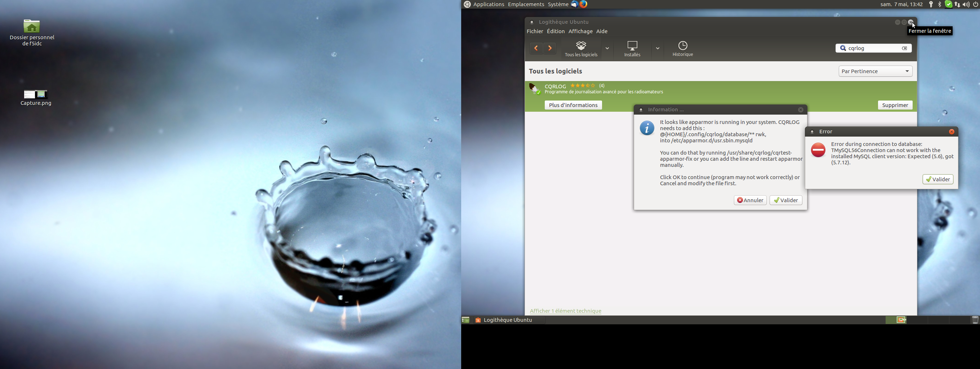Open the window menu dot of Error dialog
This screenshot has width=980, height=369.
click(x=812, y=132)
